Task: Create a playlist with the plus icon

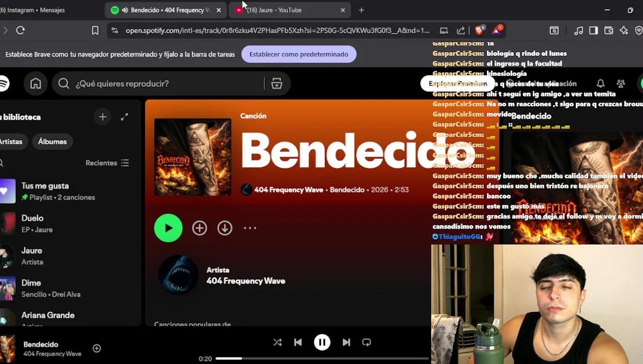Action: tap(103, 117)
